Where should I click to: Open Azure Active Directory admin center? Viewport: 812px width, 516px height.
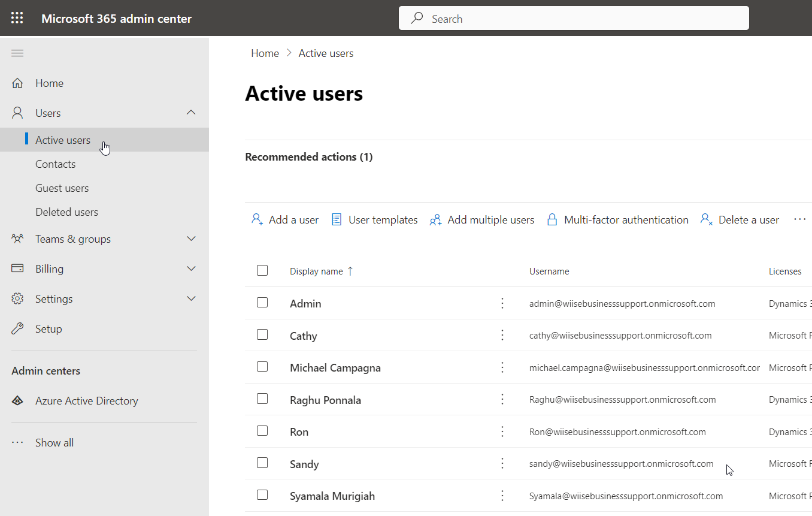pyautogui.click(x=87, y=401)
